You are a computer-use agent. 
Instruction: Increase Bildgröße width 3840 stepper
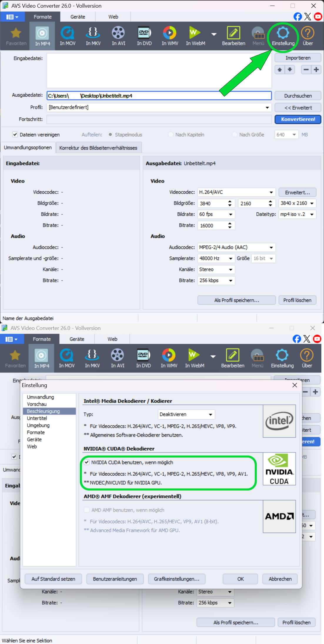pos(230,201)
